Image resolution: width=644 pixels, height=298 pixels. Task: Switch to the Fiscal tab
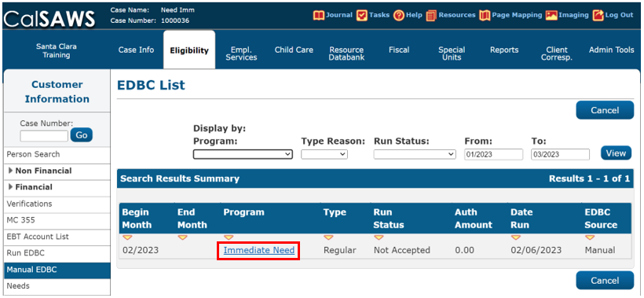(x=399, y=50)
